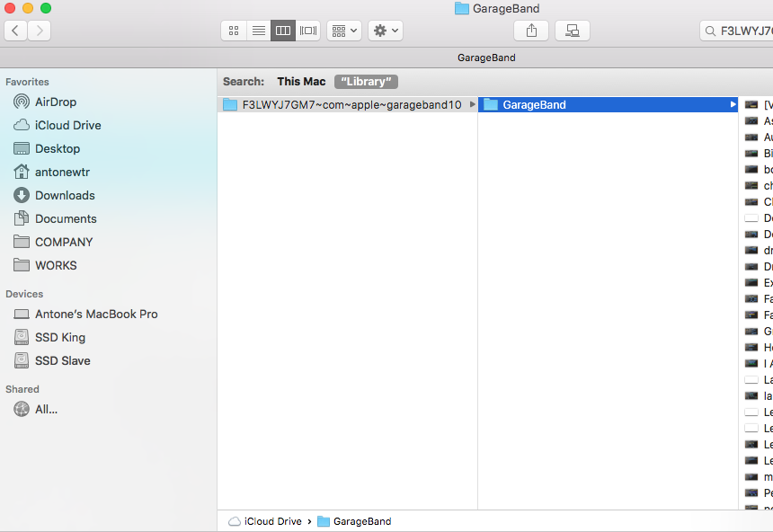
Task: Switch to icon view
Action: [x=234, y=31]
